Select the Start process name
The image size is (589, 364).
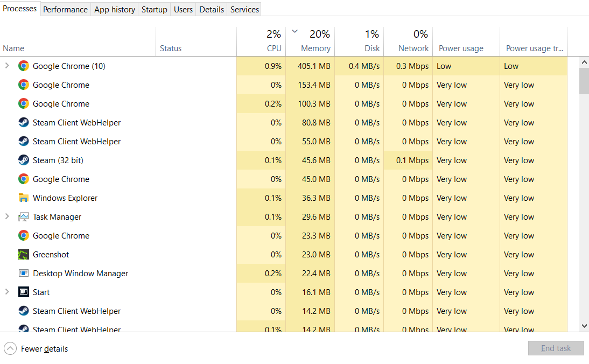(41, 292)
